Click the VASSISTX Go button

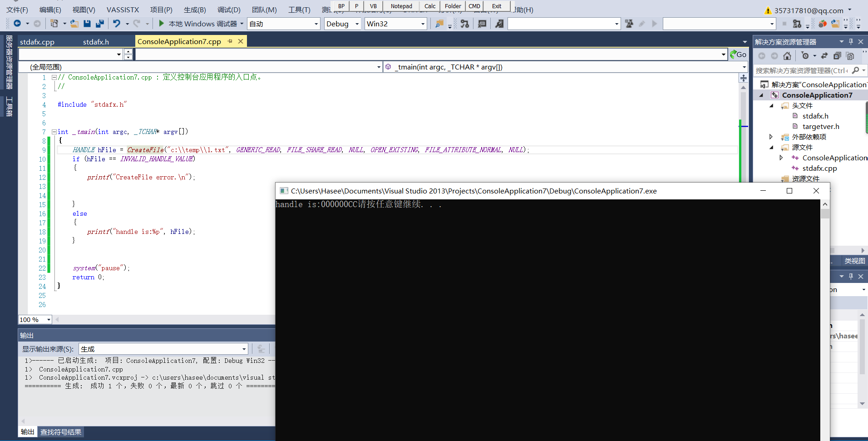pyautogui.click(x=738, y=55)
